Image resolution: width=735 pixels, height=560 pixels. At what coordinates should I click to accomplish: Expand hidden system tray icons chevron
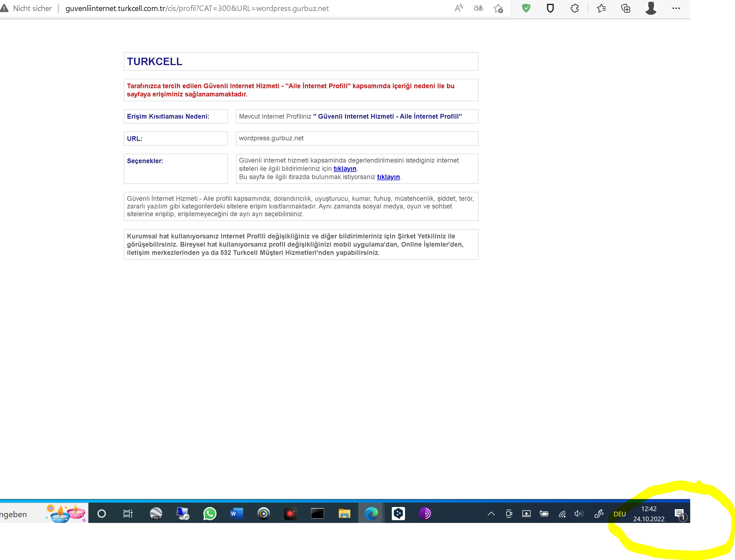[491, 514]
